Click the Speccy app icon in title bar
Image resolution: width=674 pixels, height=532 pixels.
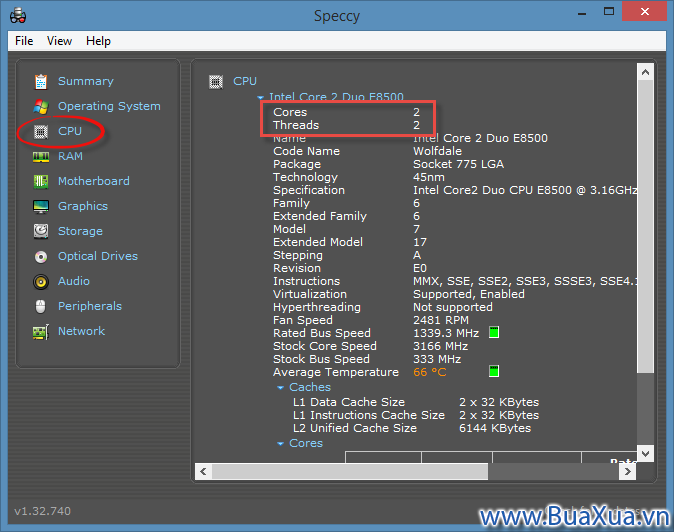[x=18, y=16]
